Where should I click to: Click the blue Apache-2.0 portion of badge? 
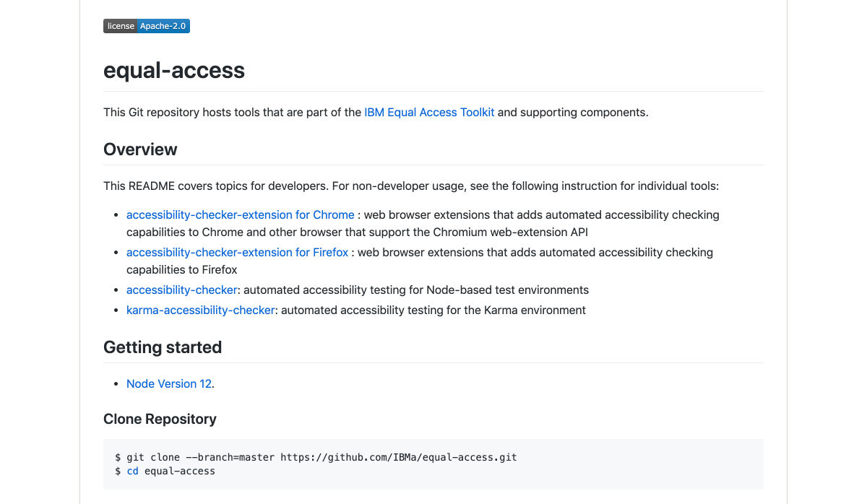tap(164, 26)
